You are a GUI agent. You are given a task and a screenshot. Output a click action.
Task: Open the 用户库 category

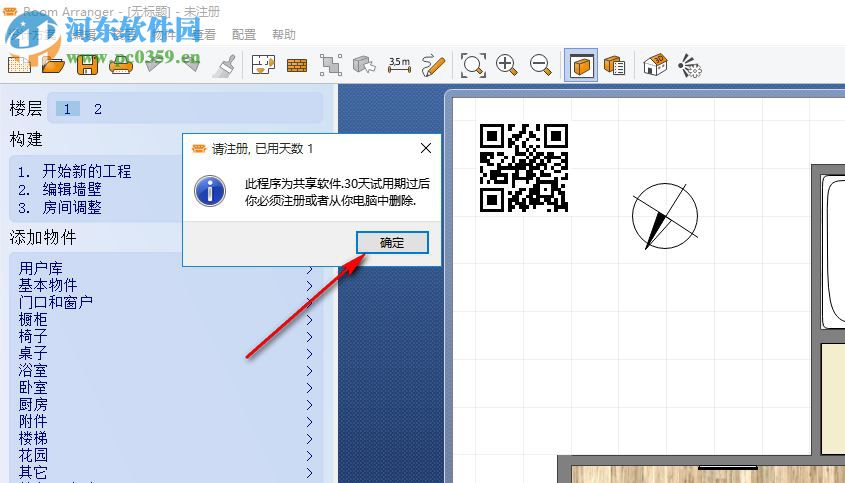41,268
